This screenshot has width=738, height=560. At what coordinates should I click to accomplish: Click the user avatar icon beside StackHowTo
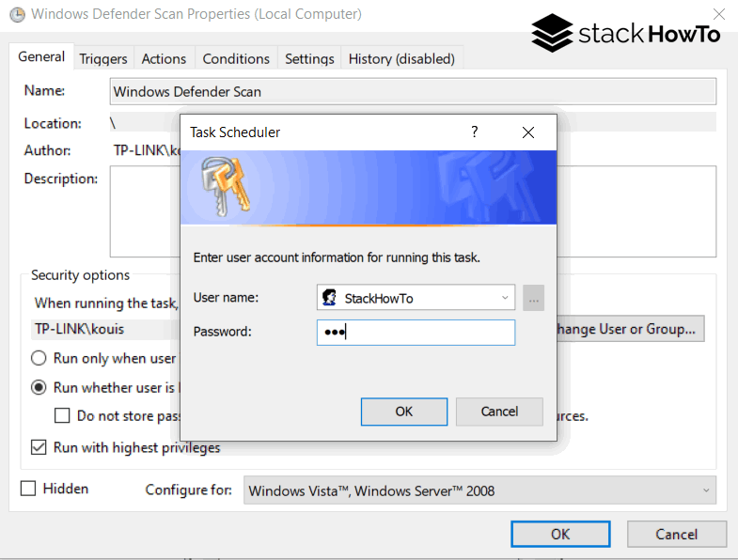point(329,298)
